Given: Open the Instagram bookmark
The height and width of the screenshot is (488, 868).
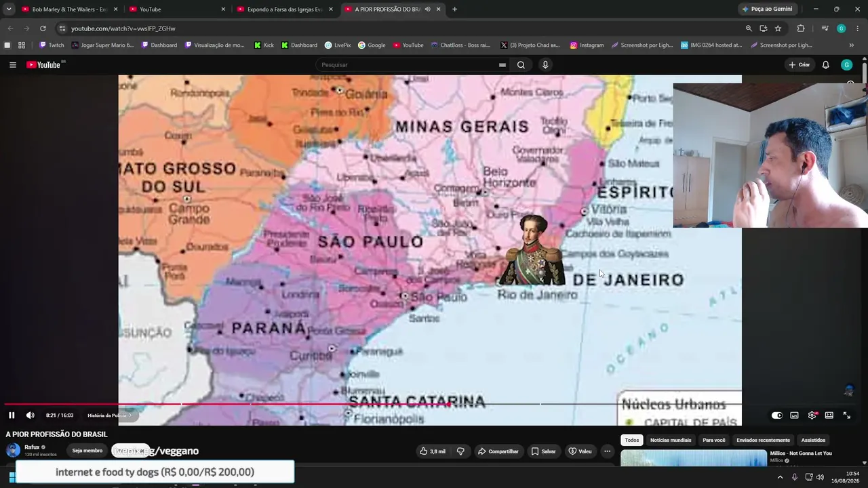Looking at the screenshot, I should 587,45.
